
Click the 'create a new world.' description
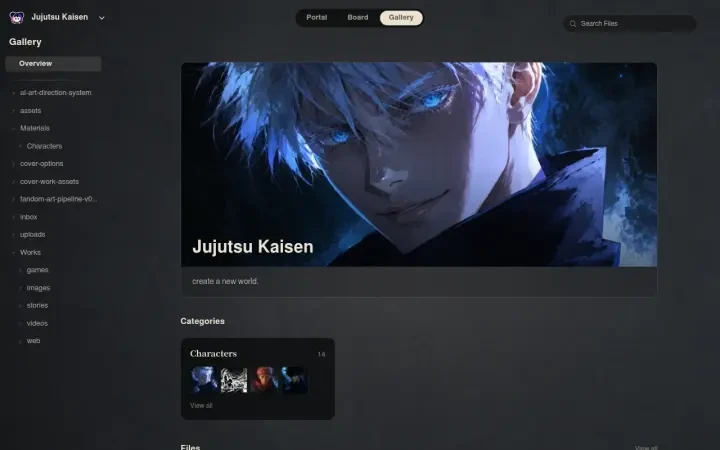(x=225, y=281)
